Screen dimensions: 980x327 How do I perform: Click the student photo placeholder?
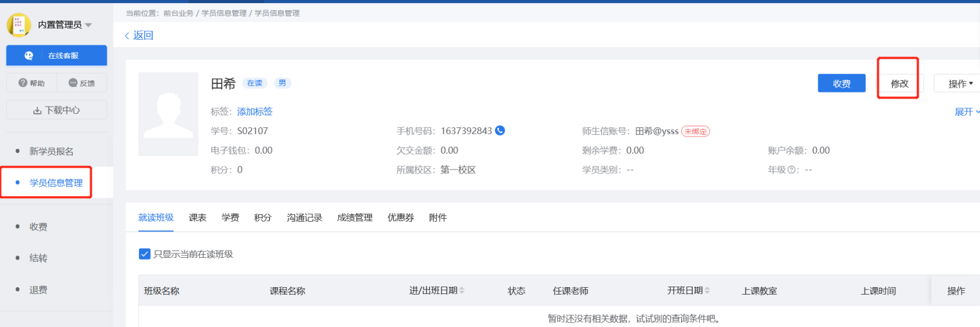[168, 114]
